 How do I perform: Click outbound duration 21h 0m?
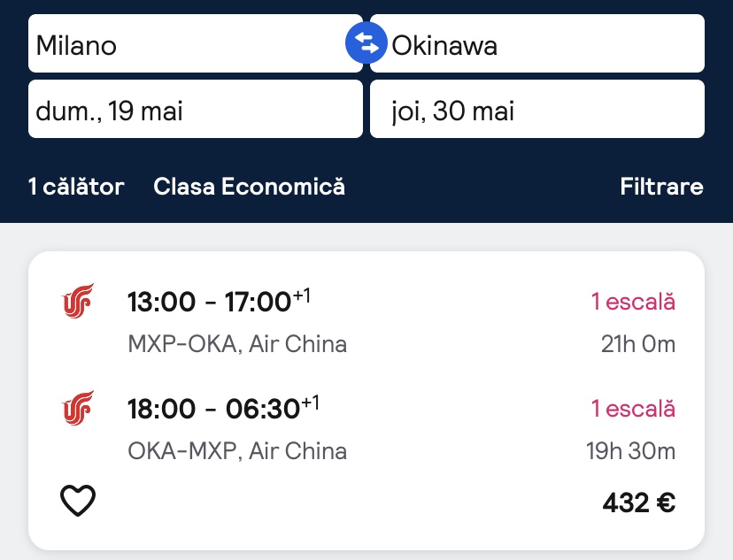pyautogui.click(x=637, y=343)
